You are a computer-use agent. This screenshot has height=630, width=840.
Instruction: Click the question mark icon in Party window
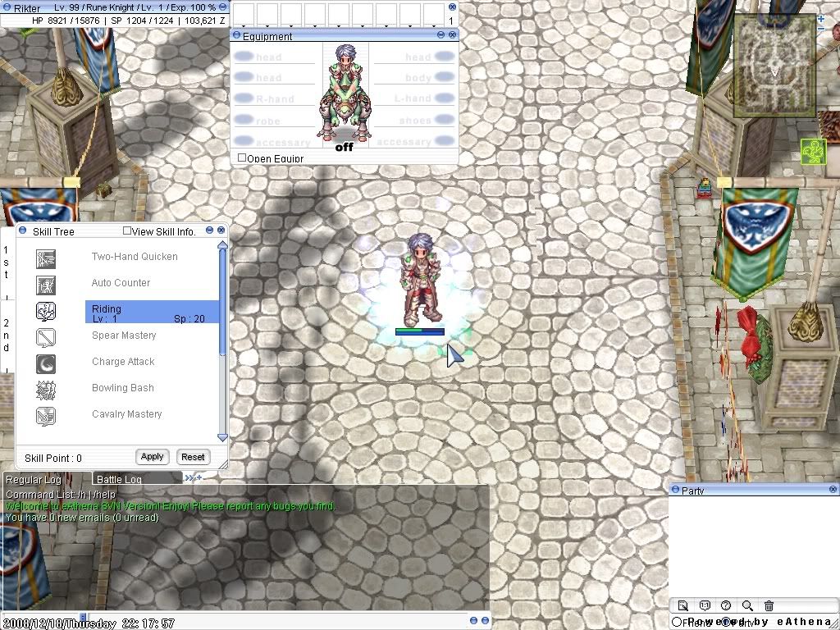[726, 605]
